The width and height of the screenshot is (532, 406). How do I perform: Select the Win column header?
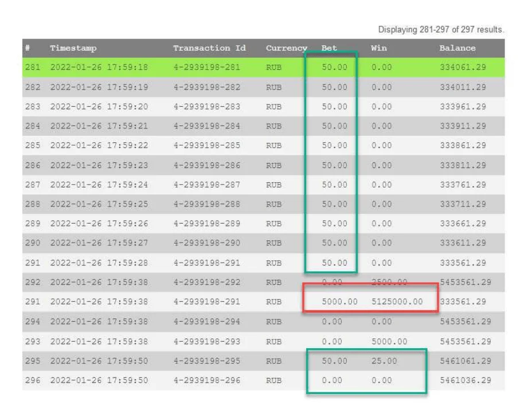378,48
